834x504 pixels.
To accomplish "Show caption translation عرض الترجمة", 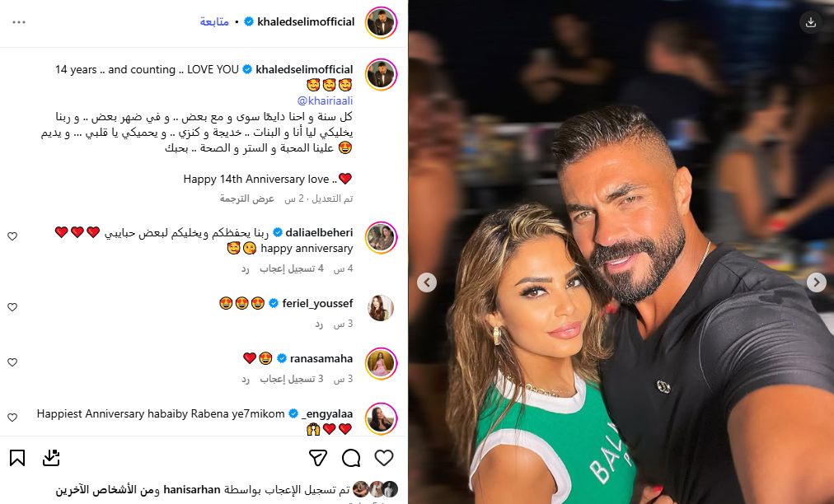I will (246, 198).
